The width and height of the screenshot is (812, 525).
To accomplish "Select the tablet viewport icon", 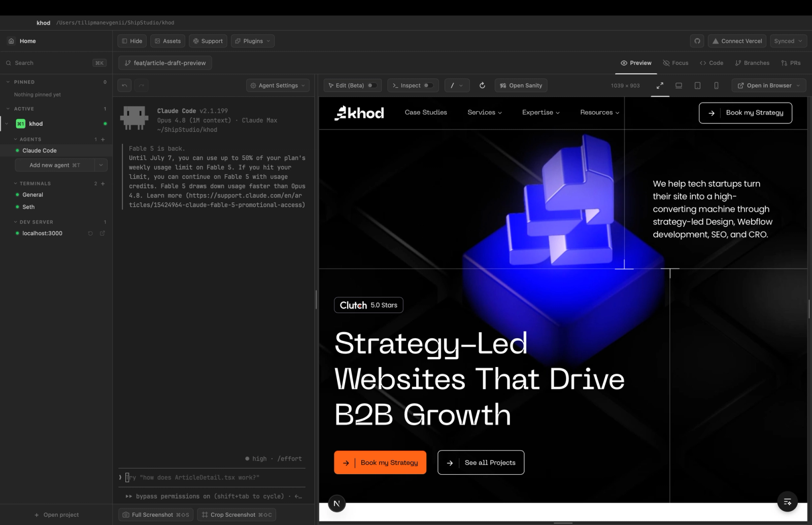I will pos(697,85).
